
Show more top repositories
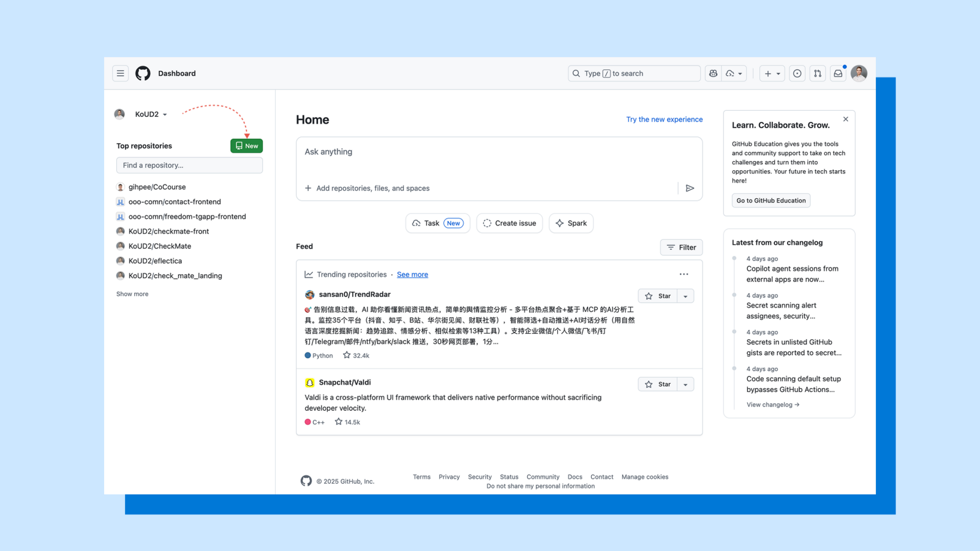[132, 294]
